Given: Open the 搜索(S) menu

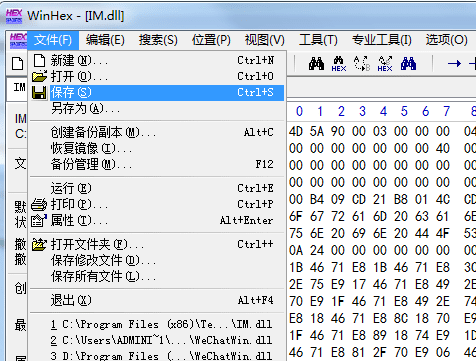Looking at the screenshot, I should pos(158,40).
